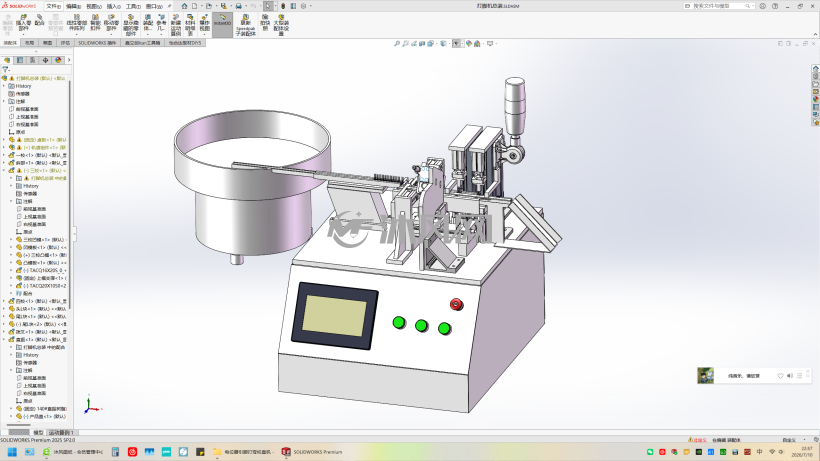This screenshot has height=461, width=820.
Task: Click the search commands input field
Action: (720, 6)
